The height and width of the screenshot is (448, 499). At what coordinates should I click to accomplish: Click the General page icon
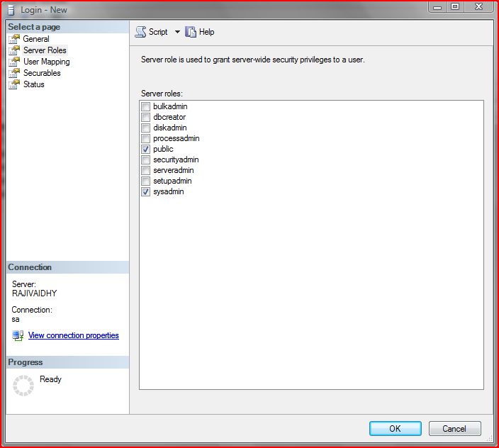click(13, 39)
